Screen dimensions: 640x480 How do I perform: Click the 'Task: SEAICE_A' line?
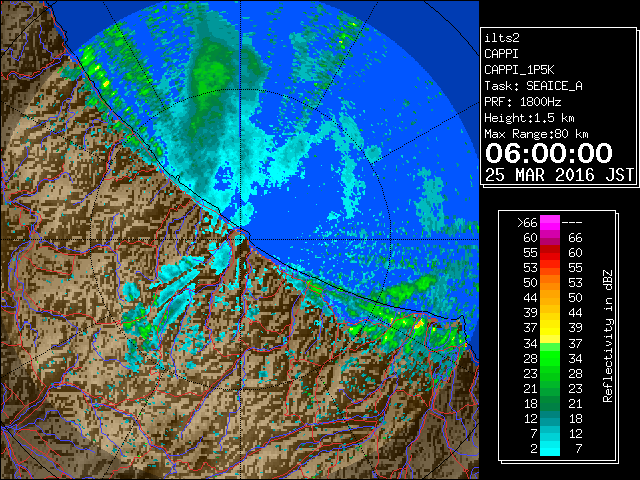click(533, 86)
